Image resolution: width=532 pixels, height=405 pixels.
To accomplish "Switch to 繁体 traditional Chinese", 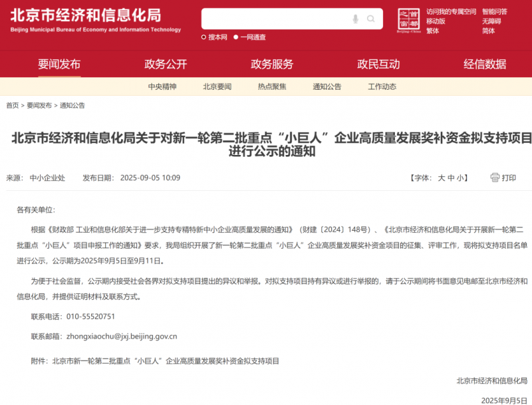I will [x=432, y=31].
